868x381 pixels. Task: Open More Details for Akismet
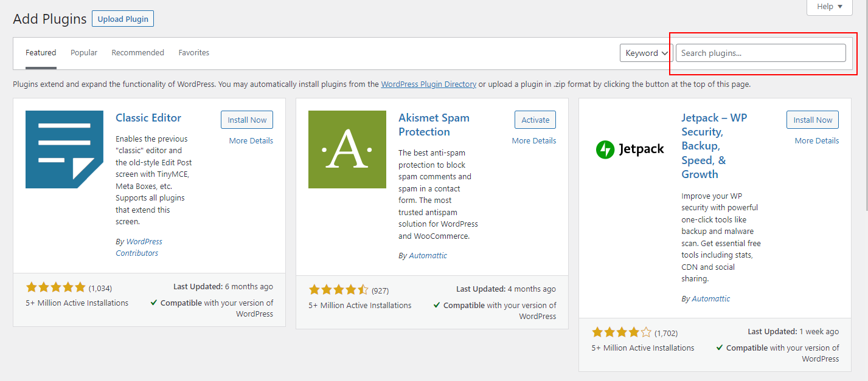534,140
